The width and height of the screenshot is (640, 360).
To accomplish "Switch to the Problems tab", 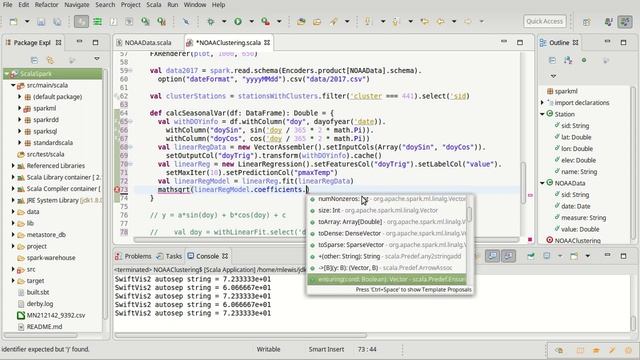I will click(133, 256).
